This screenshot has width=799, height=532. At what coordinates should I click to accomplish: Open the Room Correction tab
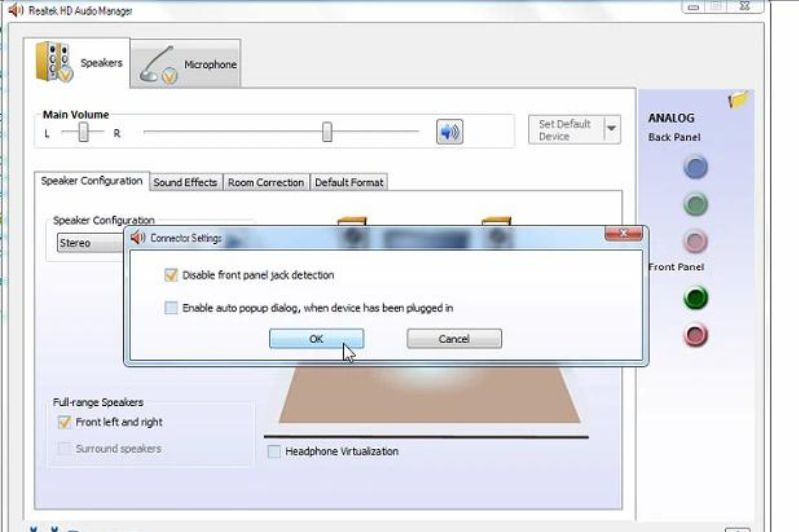266,182
